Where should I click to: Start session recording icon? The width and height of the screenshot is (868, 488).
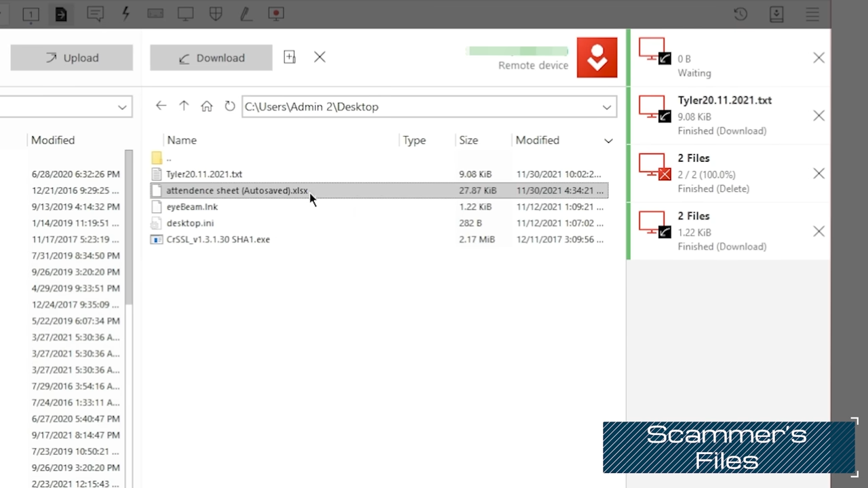click(x=276, y=14)
